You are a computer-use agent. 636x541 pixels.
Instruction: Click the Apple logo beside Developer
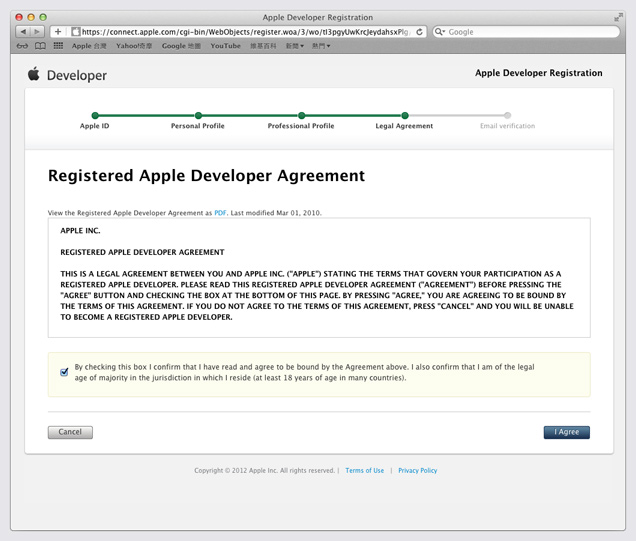[34, 74]
